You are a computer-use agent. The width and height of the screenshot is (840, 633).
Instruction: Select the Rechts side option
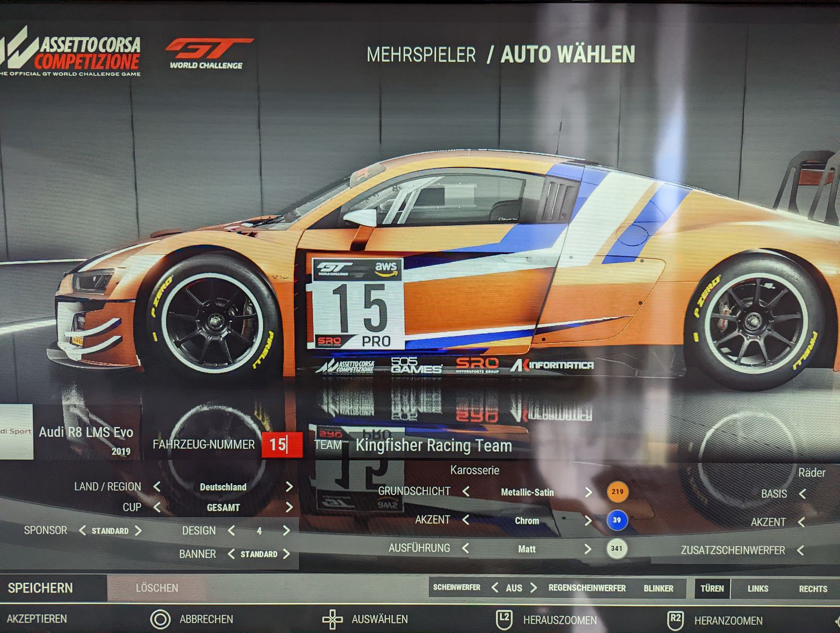pos(813,589)
